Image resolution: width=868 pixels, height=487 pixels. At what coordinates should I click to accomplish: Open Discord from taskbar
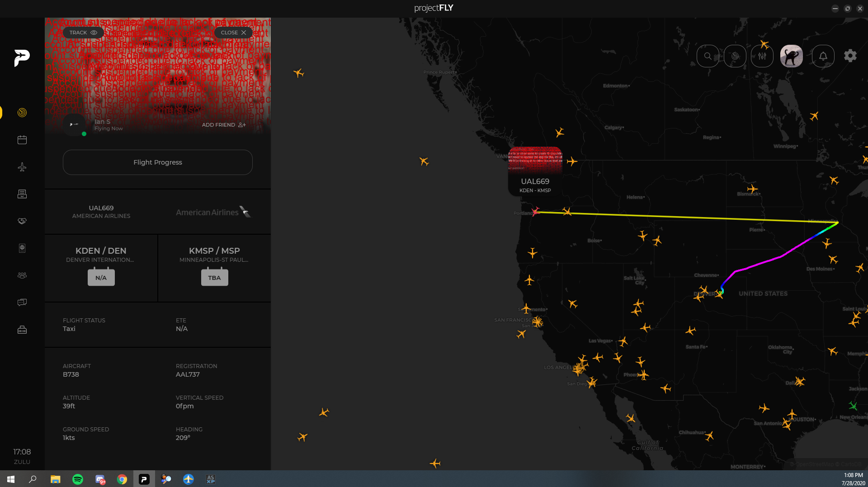(100, 479)
